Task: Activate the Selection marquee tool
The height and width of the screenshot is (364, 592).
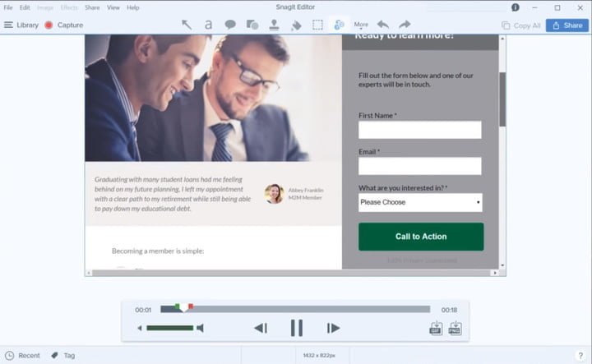Action: pos(317,25)
